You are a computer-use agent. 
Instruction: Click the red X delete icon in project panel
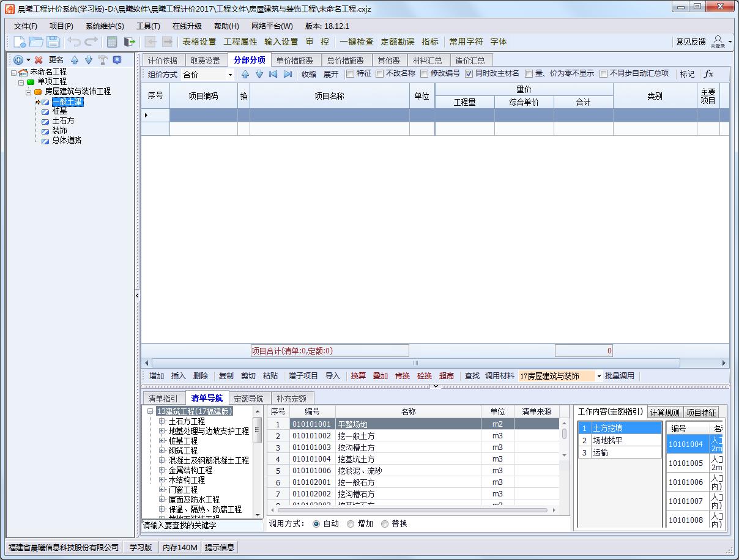39,60
